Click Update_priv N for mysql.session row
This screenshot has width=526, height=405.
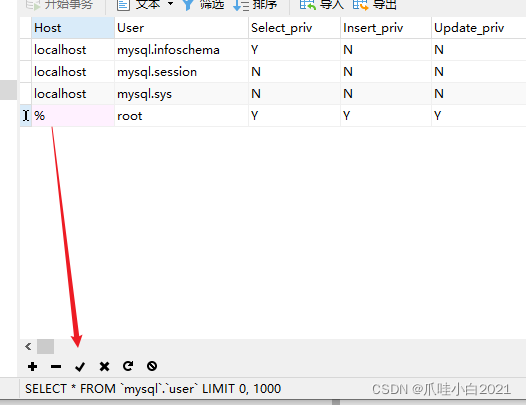(479, 72)
